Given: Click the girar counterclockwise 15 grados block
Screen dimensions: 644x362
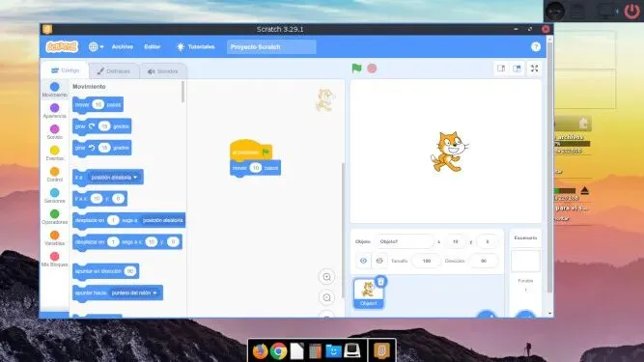Looking at the screenshot, I should (101, 148).
